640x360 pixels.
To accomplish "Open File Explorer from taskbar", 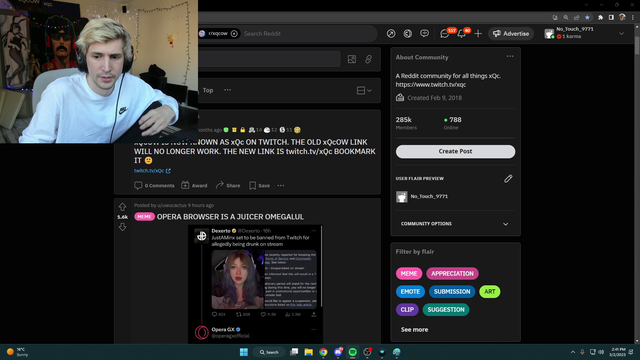I will (x=309, y=352).
